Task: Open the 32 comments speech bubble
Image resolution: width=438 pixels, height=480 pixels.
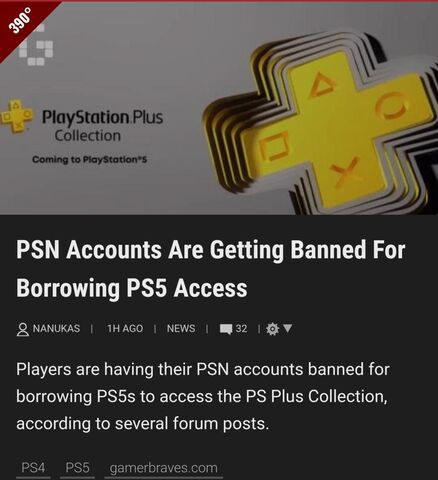Action: pyautogui.click(x=226, y=329)
